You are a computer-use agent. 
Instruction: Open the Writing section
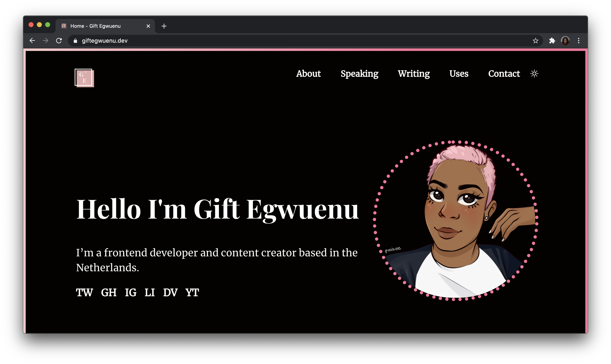414,74
